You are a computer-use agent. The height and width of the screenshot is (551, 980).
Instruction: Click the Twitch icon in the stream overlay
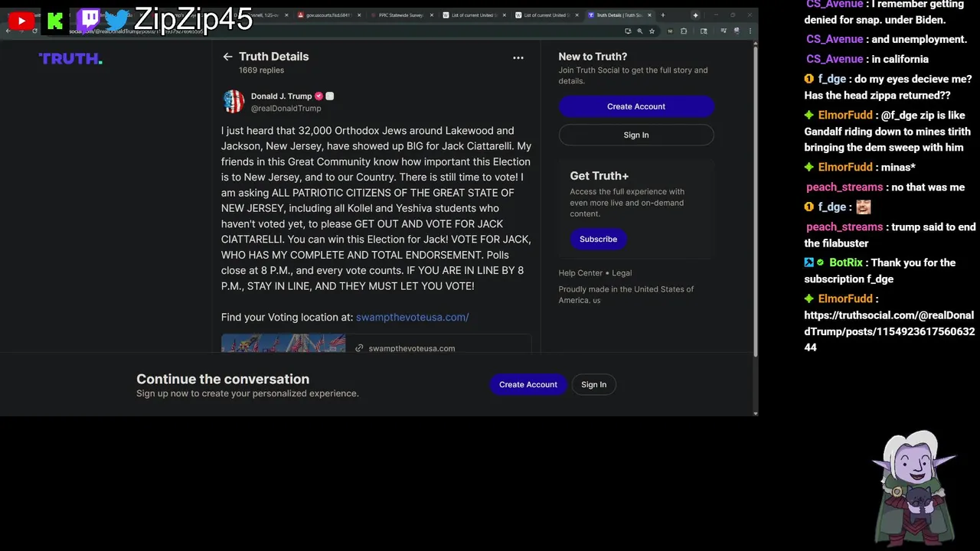pos(90,21)
